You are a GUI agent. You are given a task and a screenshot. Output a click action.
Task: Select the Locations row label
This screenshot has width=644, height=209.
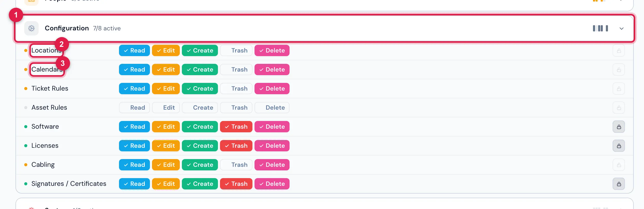point(47,50)
